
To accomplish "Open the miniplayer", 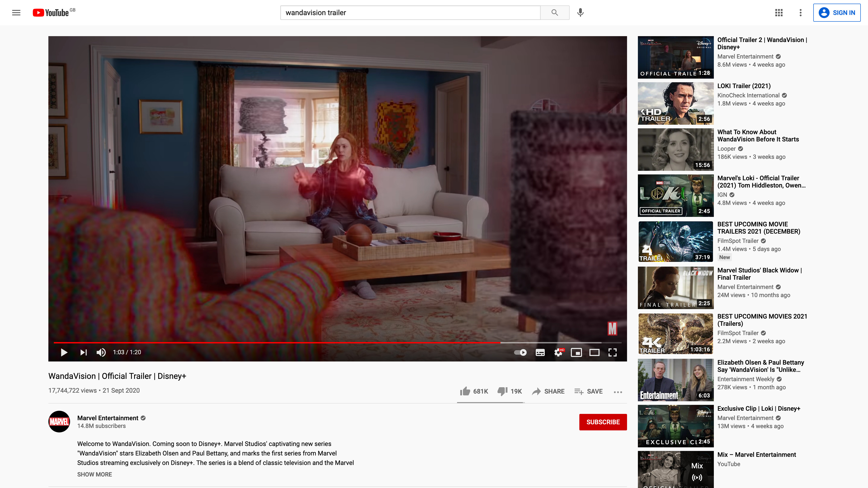I will click(576, 352).
